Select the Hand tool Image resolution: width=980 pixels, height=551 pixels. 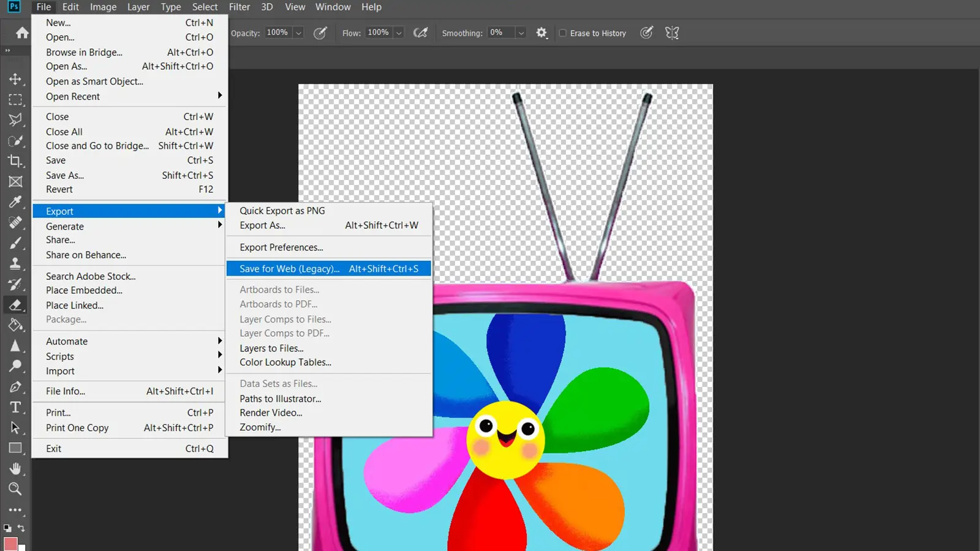(x=15, y=469)
